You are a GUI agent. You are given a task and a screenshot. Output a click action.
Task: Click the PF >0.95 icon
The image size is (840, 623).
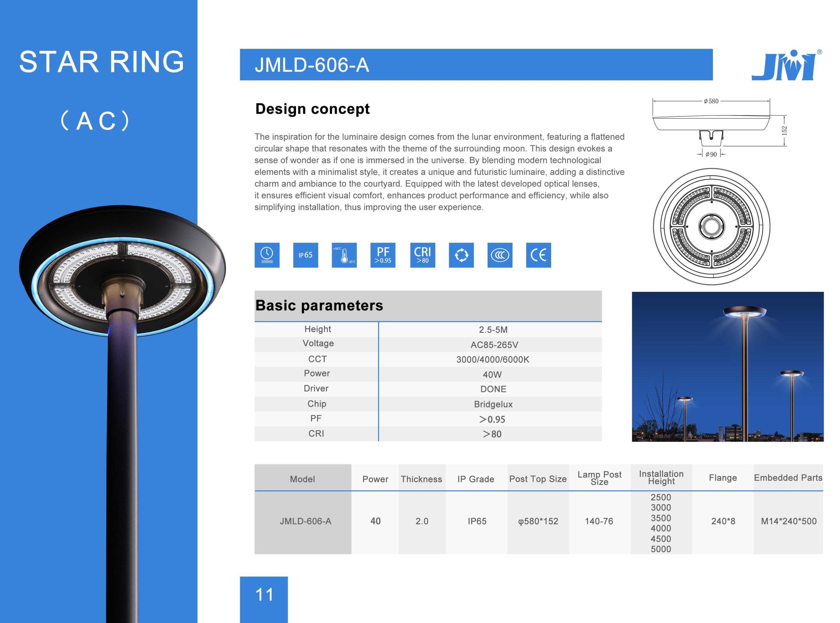(383, 255)
